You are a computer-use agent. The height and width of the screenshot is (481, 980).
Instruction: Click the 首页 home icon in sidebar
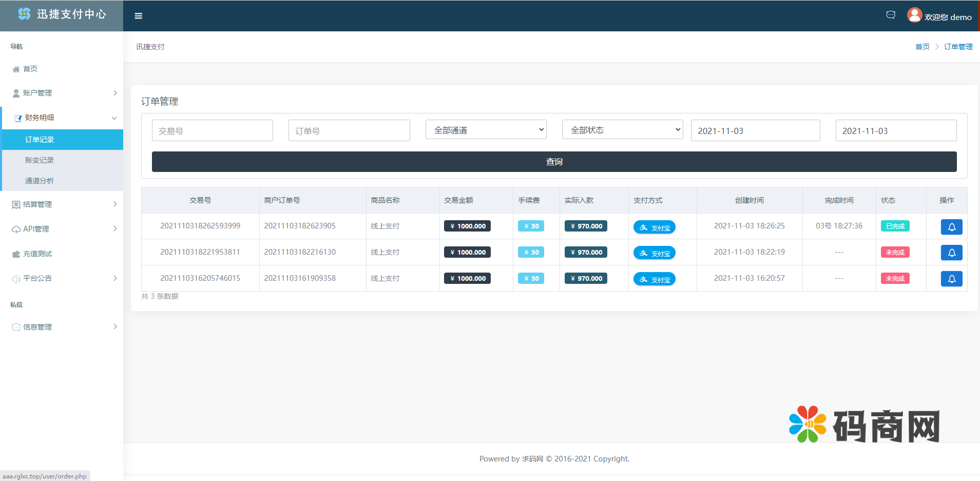coord(16,69)
